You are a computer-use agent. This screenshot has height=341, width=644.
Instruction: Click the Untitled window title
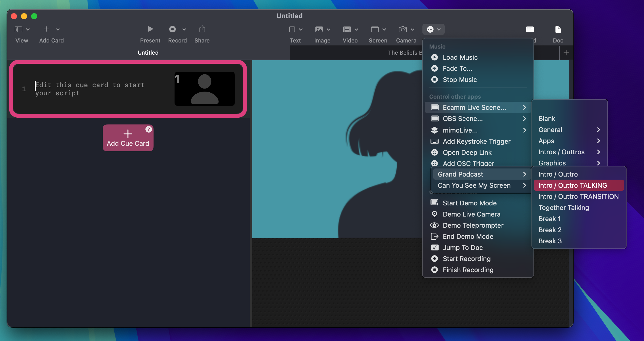click(290, 16)
